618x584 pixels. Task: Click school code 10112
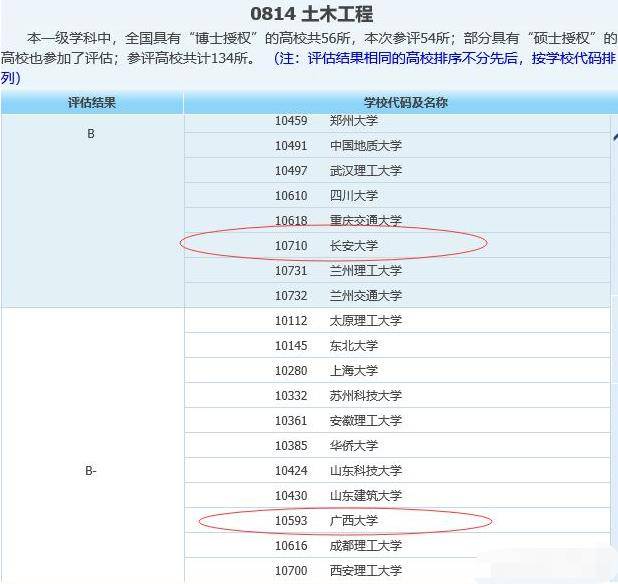pos(291,321)
